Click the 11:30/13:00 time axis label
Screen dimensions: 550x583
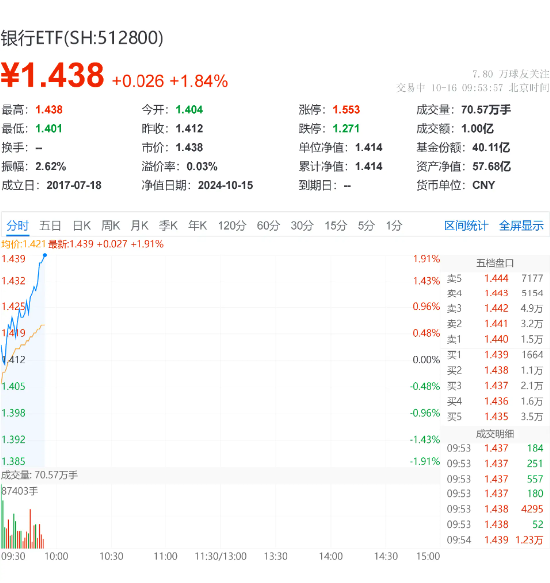click(x=221, y=557)
